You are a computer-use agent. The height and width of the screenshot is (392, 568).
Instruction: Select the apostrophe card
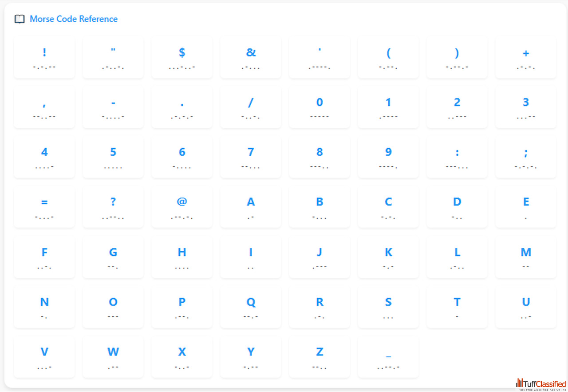[319, 58]
